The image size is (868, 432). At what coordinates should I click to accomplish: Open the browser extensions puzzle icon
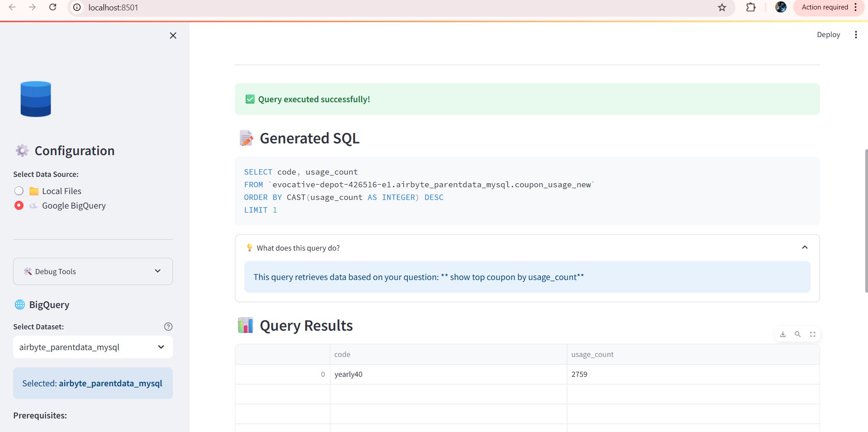pyautogui.click(x=751, y=7)
